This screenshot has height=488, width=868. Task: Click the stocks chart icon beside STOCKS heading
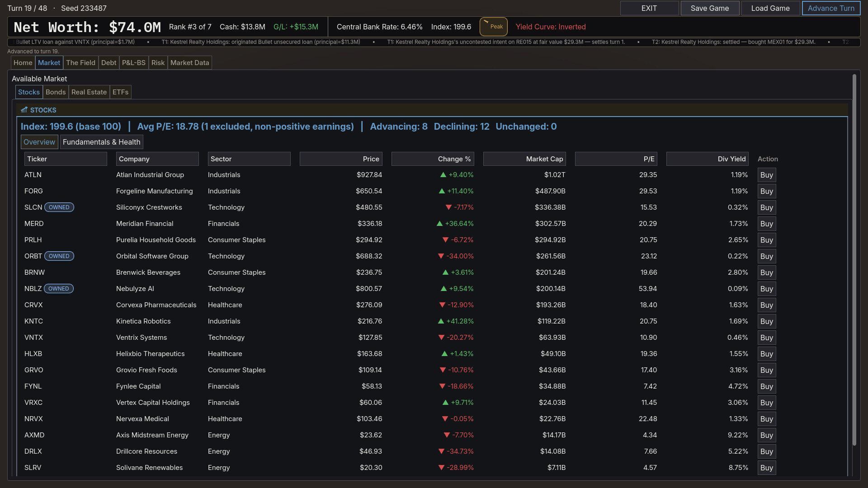pyautogui.click(x=24, y=110)
